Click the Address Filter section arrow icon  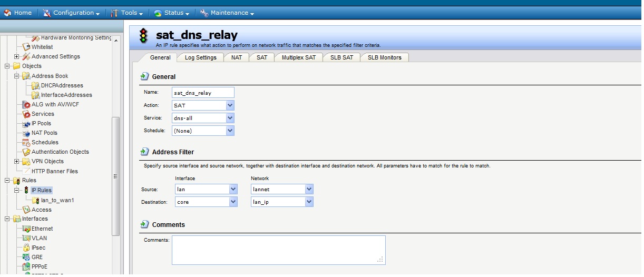click(144, 152)
